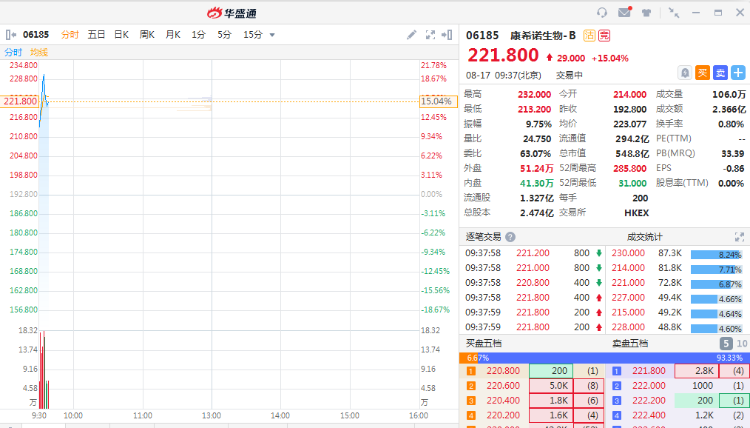Click the stock code 06185 in toolbar
This screenshot has width=750, height=428.
pos(36,34)
